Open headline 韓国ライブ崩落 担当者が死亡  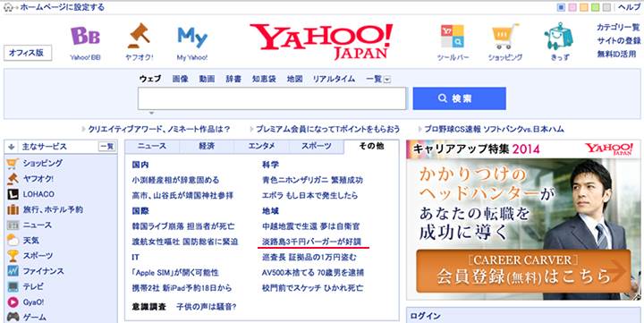click(183, 226)
